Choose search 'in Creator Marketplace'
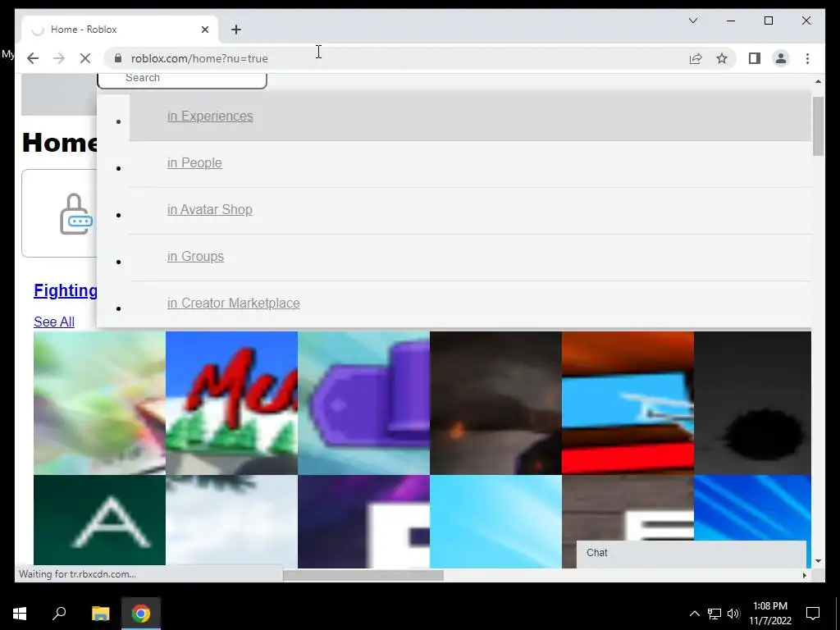This screenshot has width=840, height=630. pyautogui.click(x=234, y=303)
